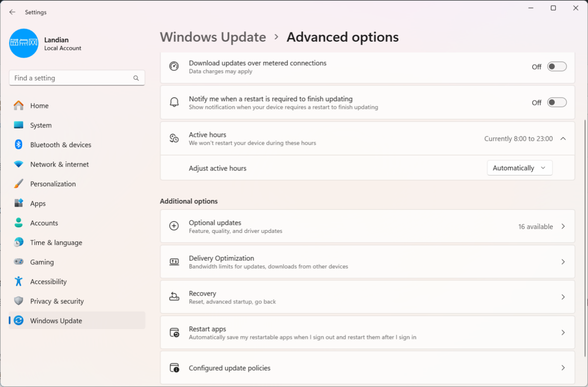
Task: Open Optional updates via its chevron
Action: point(563,226)
